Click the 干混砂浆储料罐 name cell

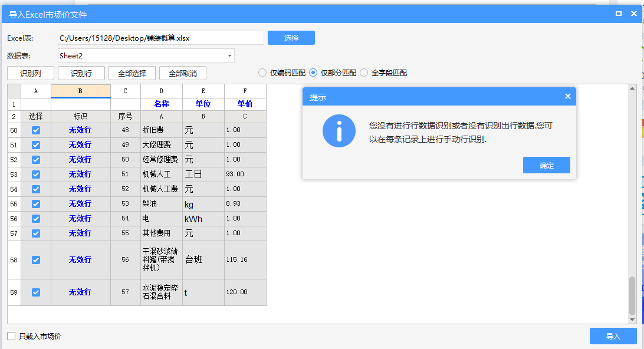(162, 260)
